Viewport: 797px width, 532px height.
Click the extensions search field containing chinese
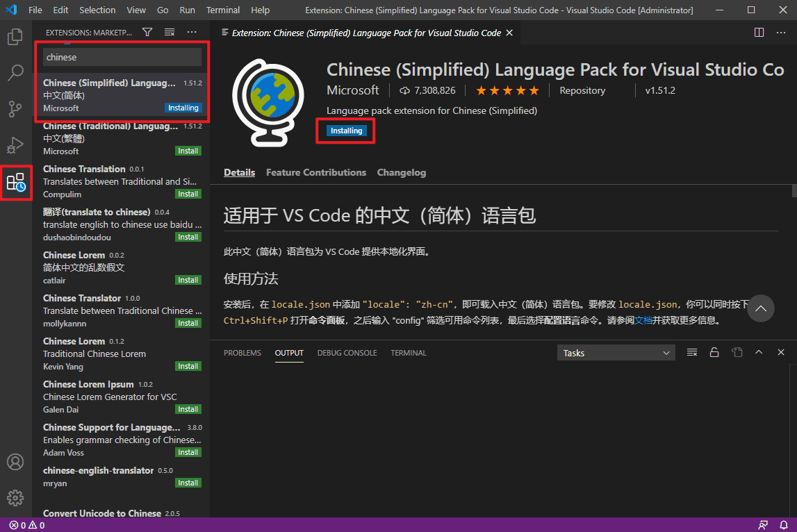pos(122,57)
